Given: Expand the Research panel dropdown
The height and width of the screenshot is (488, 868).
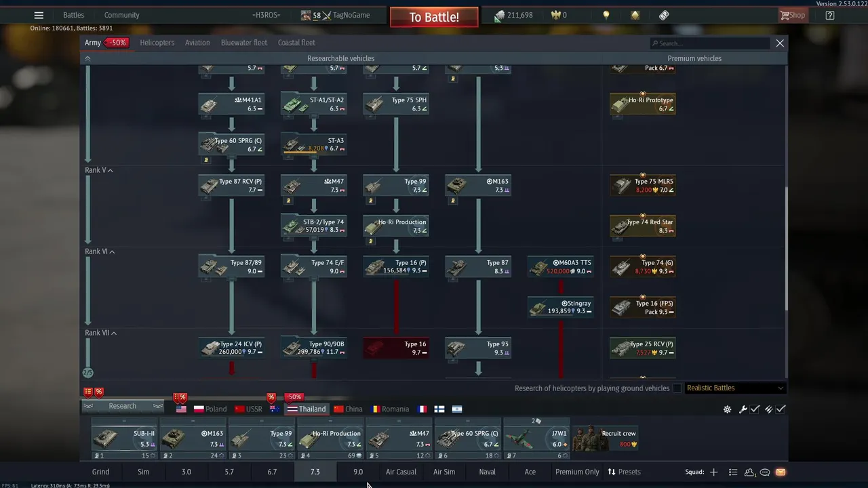Looking at the screenshot, I should [123, 406].
